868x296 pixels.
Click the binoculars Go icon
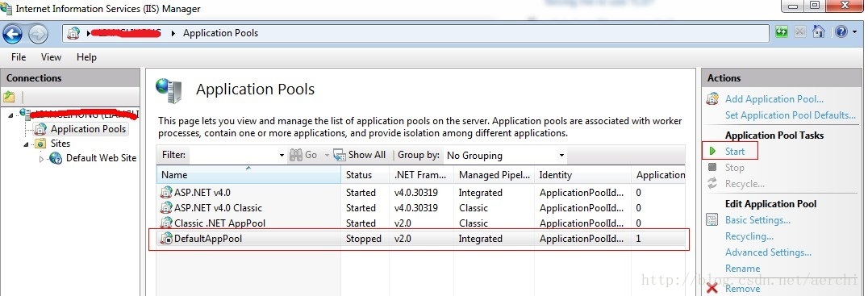[296, 155]
